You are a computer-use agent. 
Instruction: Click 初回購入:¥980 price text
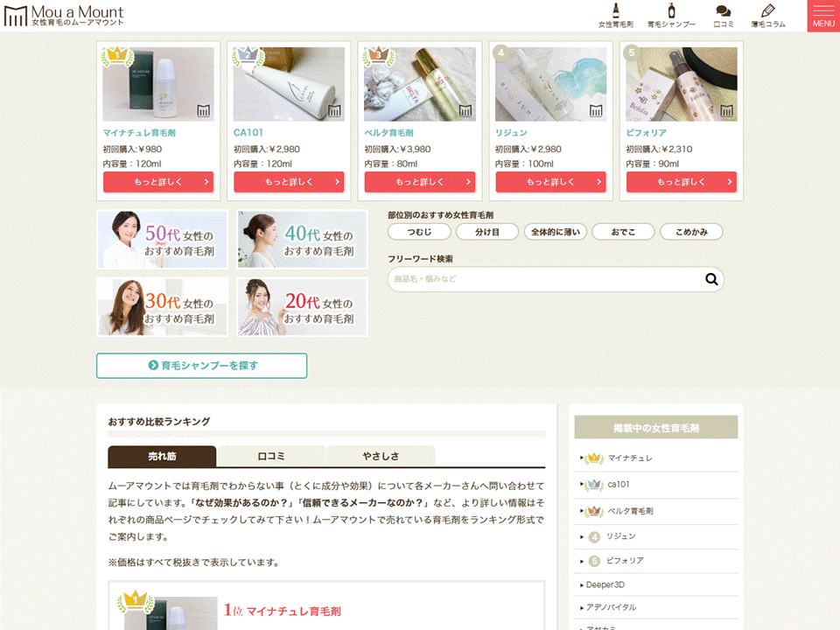pos(132,150)
